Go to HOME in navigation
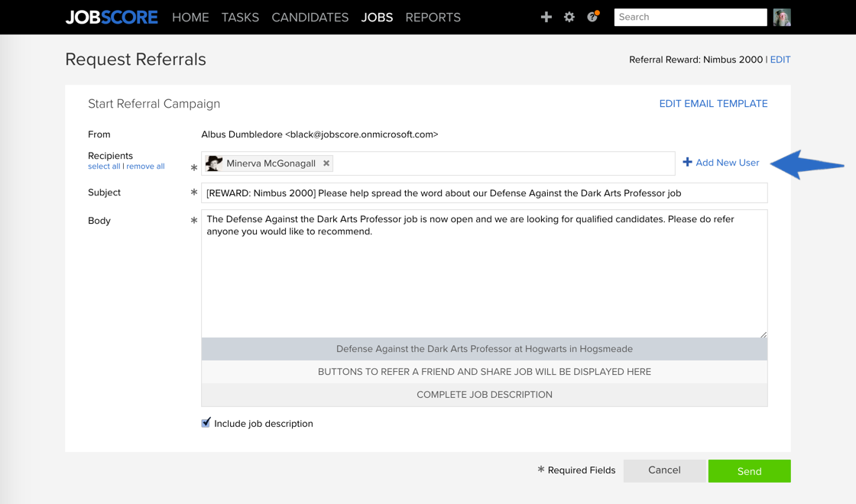Screen dimensions: 856x504 coord(190,18)
